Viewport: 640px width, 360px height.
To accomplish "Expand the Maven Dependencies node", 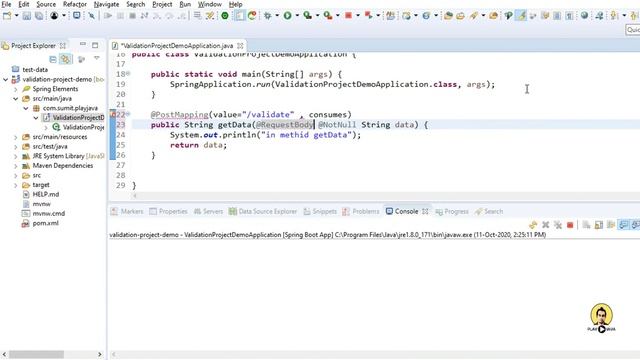I will point(16,166).
